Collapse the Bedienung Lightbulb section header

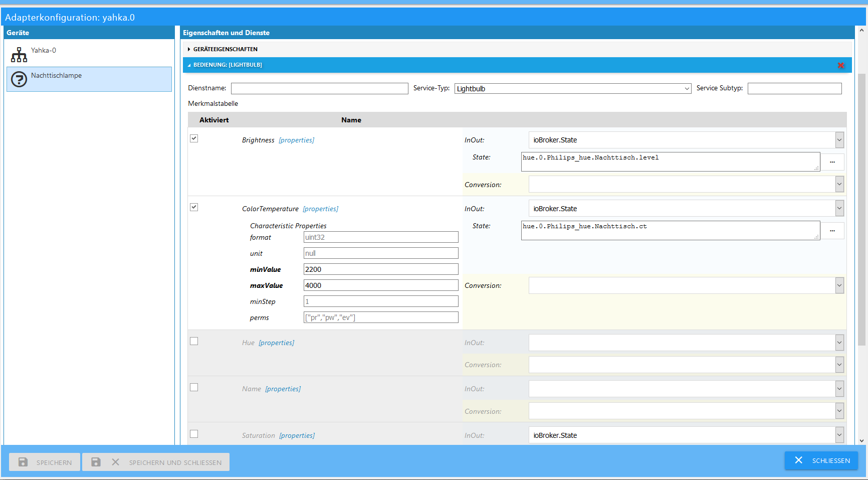click(x=228, y=65)
